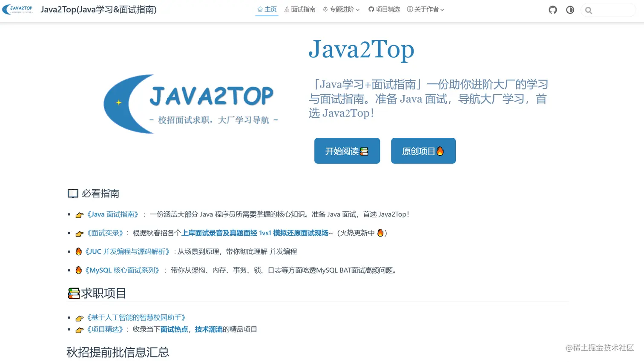Click the 秋招提前批信息汇总 heading
This screenshot has height=362, width=644.
coord(118,352)
